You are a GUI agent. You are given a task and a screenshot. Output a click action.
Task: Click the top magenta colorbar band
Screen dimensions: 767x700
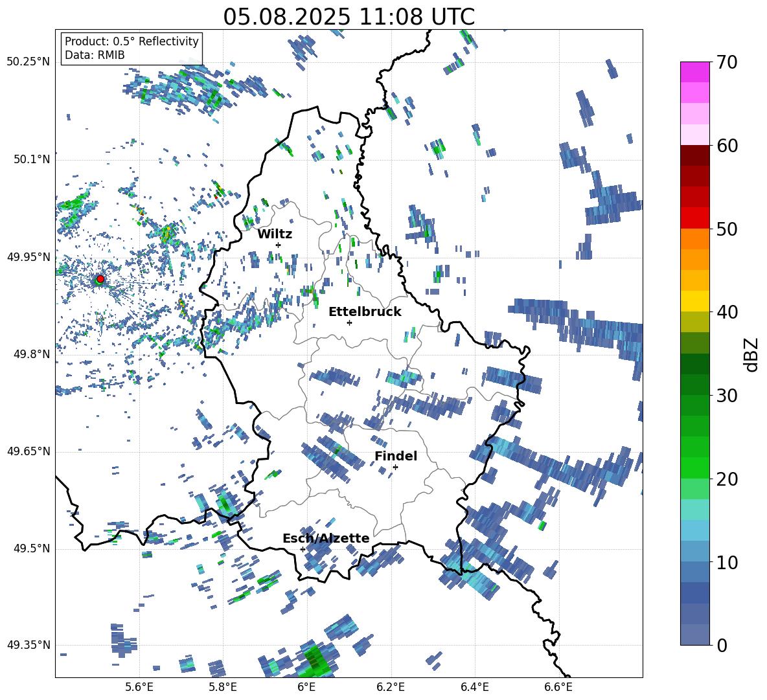coord(694,73)
